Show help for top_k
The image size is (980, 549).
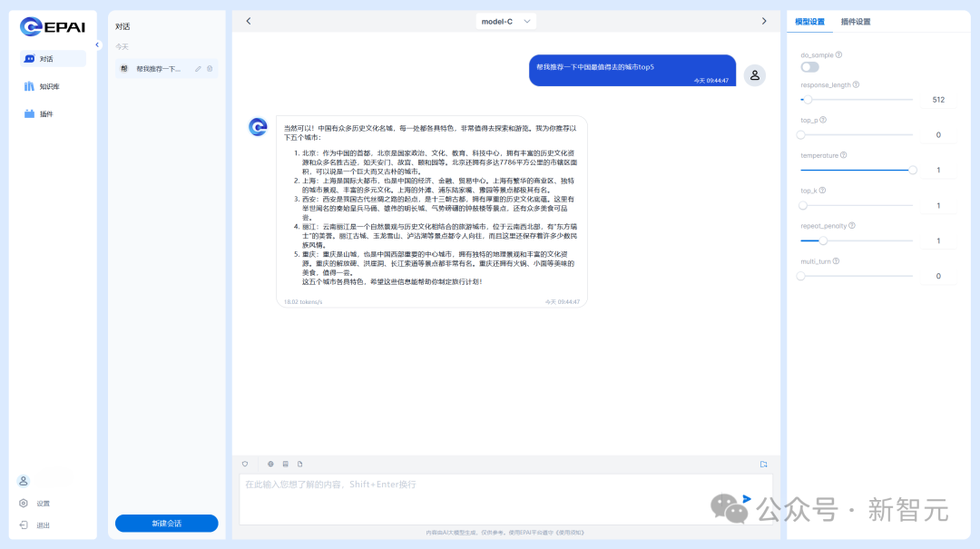tap(822, 191)
